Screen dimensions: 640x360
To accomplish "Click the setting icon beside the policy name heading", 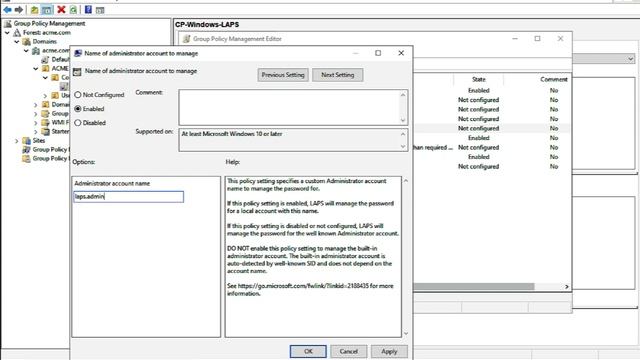I will [x=77, y=72].
